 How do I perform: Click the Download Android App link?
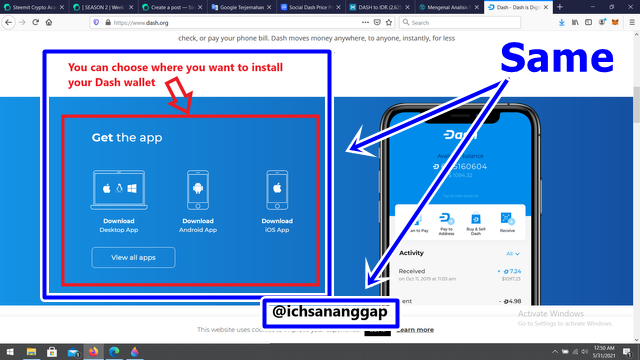pyautogui.click(x=198, y=225)
